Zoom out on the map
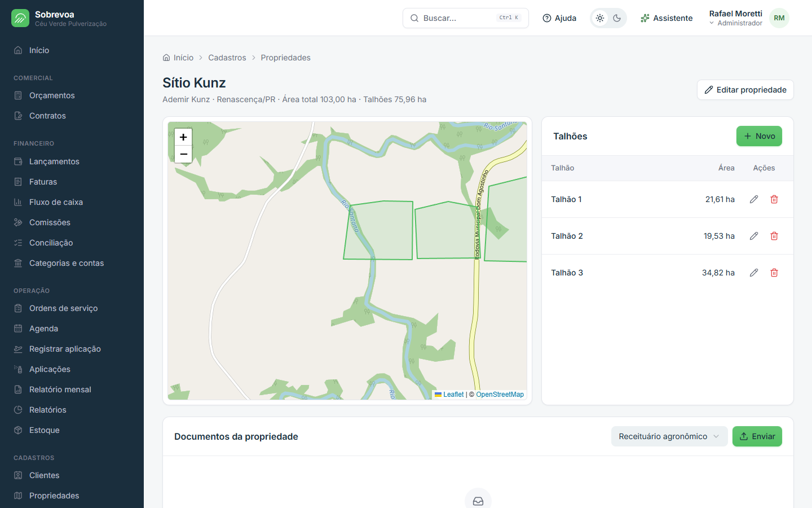This screenshot has width=812, height=508. pyautogui.click(x=183, y=154)
